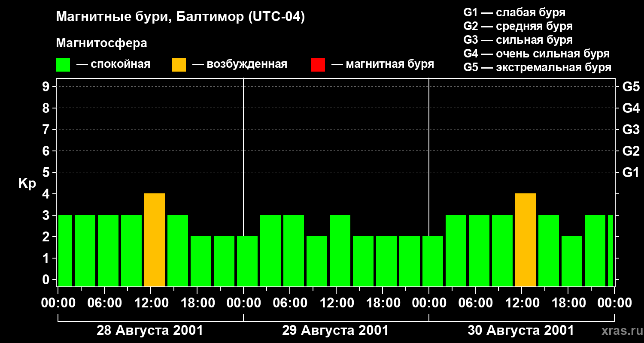Click the red "магнитная буря" legend swatch
This screenshot has width=644, height=343.
(318, 65)
